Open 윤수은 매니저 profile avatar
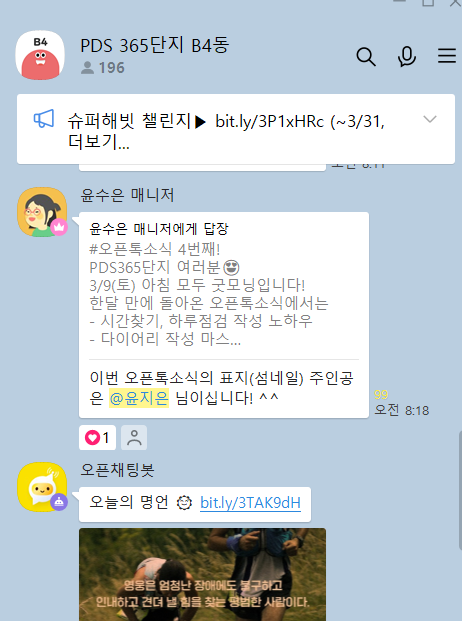The image size is (462, 621). pos(42,212)
